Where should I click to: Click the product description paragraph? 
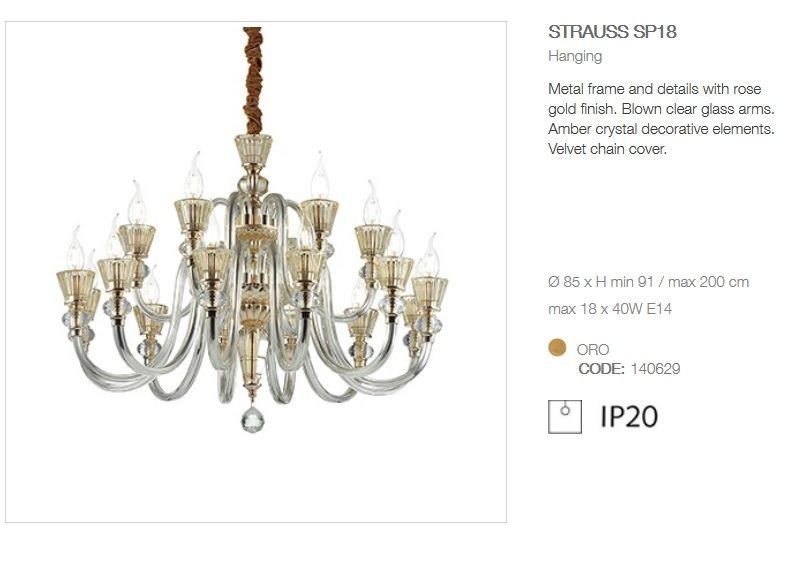[661, 119]
